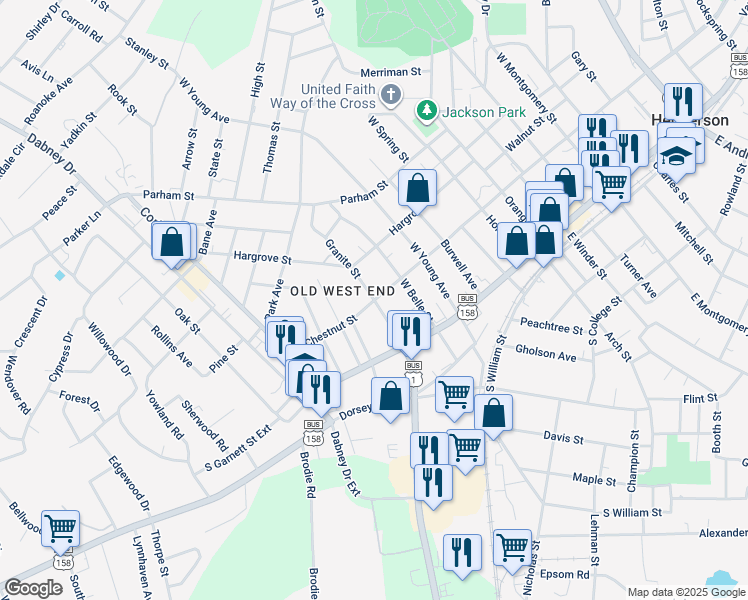The image size is (748, 600).
Task: Open the Google logo link
Action: click(33, 588)
